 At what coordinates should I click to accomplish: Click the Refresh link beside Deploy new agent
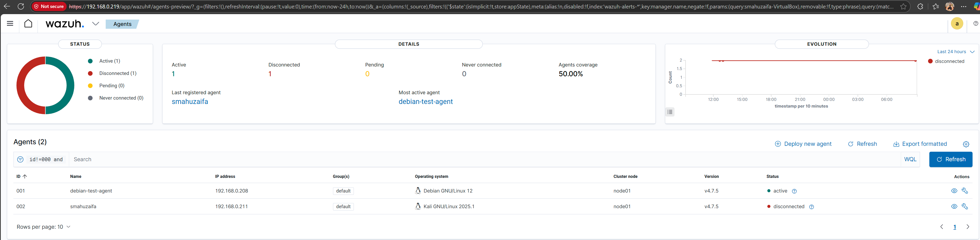click(x=862, y=144)
